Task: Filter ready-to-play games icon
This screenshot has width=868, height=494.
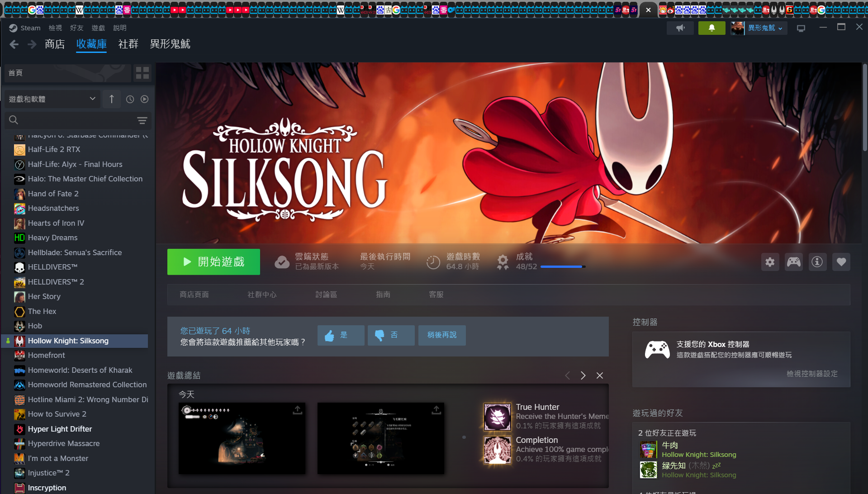Action: [144, 99]
